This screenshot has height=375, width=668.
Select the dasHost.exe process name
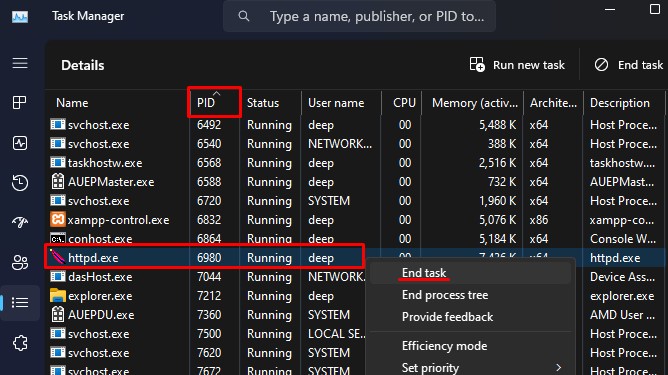coord(100,277)
